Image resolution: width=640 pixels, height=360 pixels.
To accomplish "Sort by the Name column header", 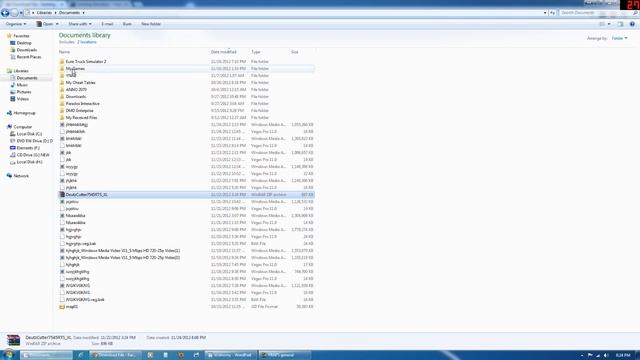I will point(64,52).
